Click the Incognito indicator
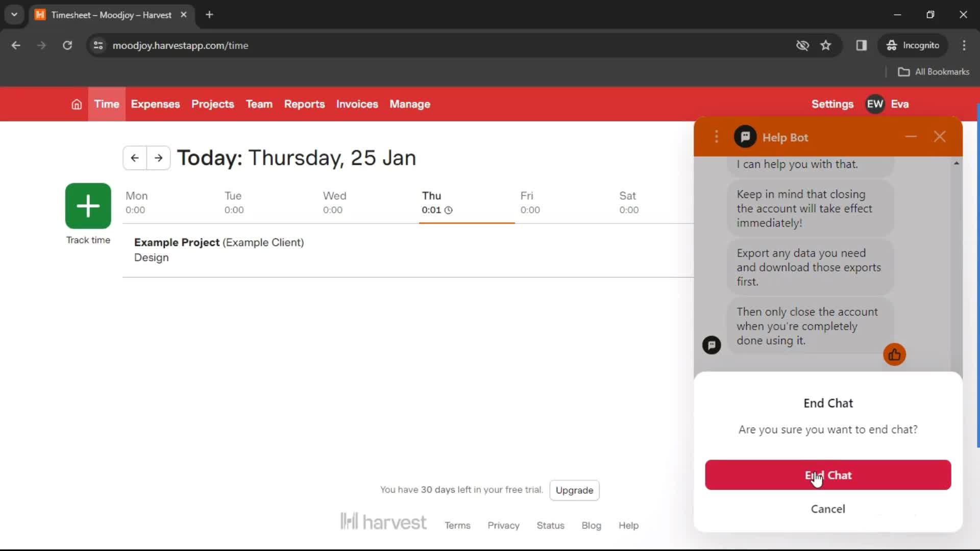 (x=913, y=45)
